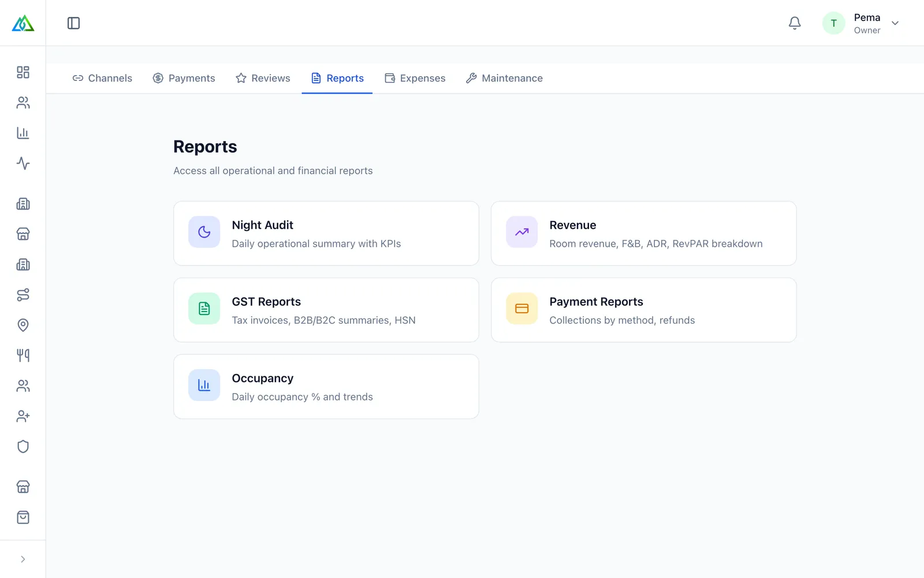Click the route workflow icon in sidebar

click(23, 295)
